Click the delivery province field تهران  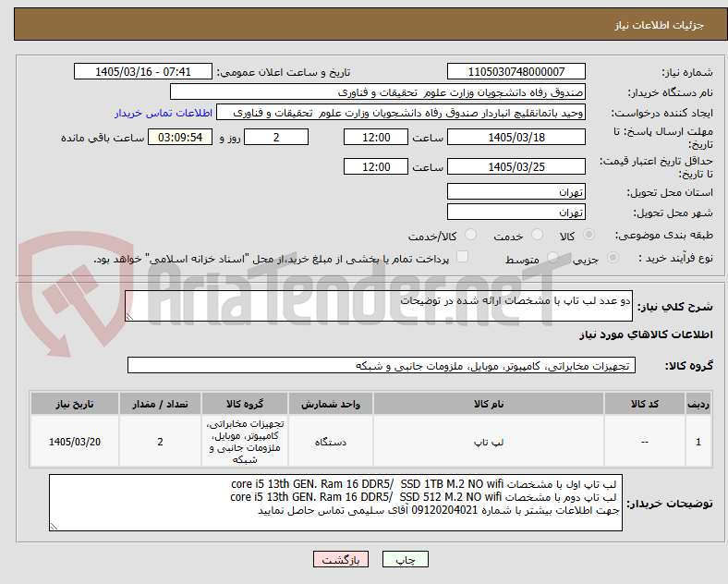click(516, 191)
